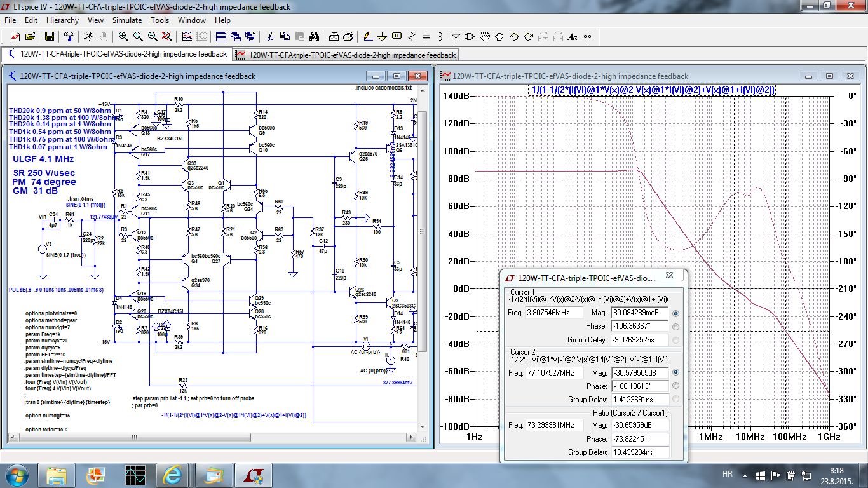Select the Move hand tool
The height and width of the screenshot is (488, 868).
coord(485,36)
